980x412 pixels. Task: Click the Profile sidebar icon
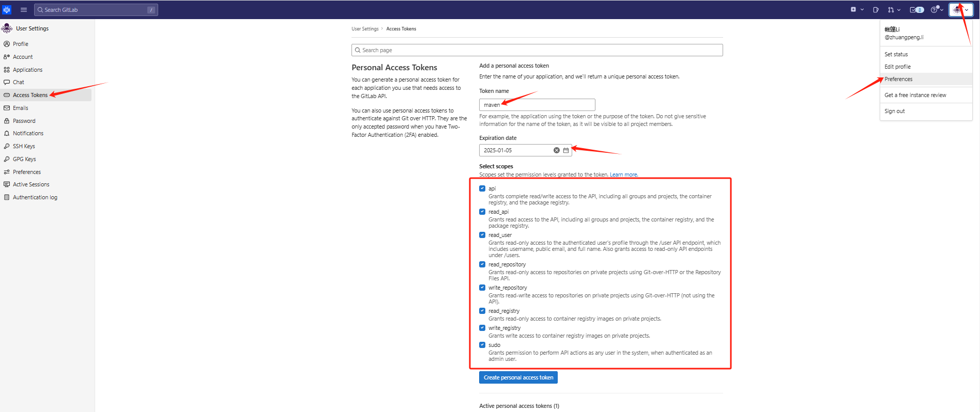(x=7, y=44)
